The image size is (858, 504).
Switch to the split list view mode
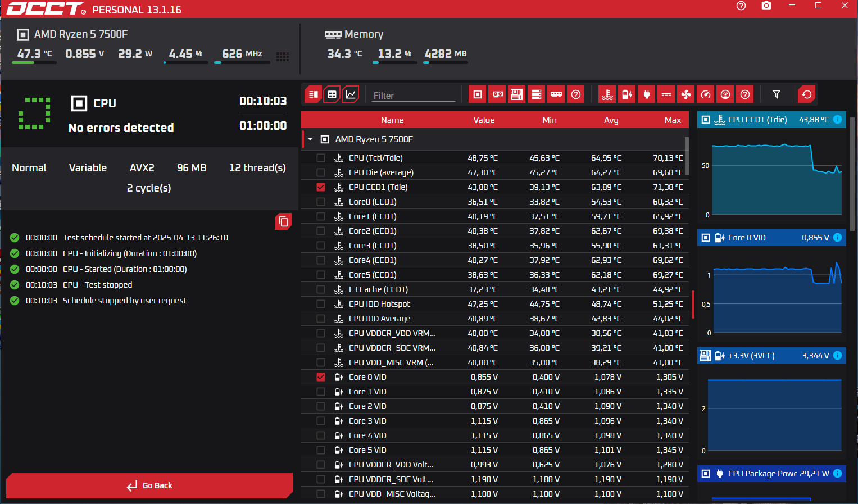pyautogui.click(x=314, y=94)
